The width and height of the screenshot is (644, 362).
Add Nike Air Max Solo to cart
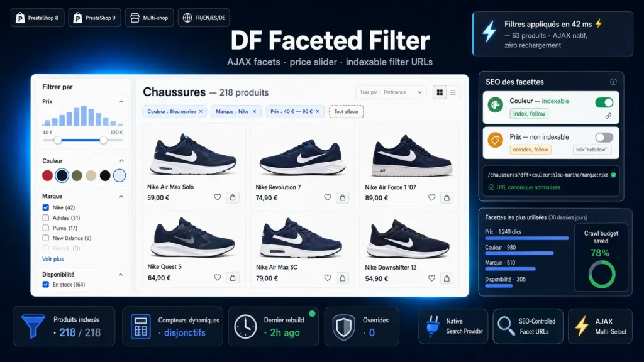[233, 197]
